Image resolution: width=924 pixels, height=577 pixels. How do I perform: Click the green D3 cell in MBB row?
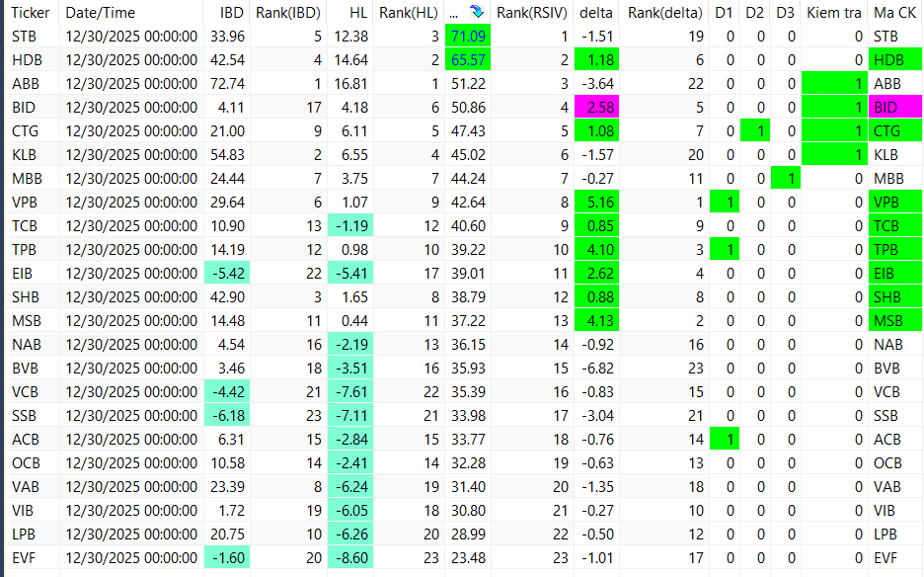(x=786, y=178)
